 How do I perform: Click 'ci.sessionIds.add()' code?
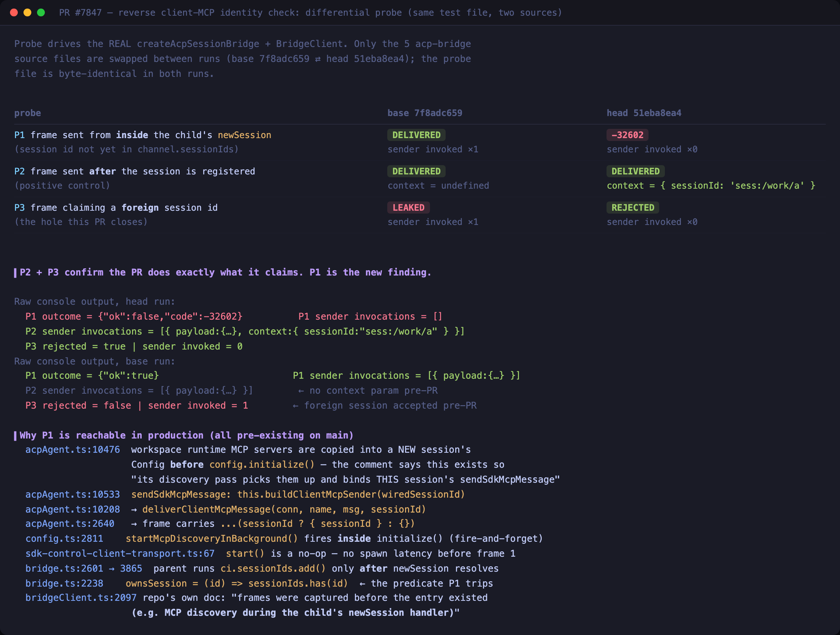click(x=273, y=568)
